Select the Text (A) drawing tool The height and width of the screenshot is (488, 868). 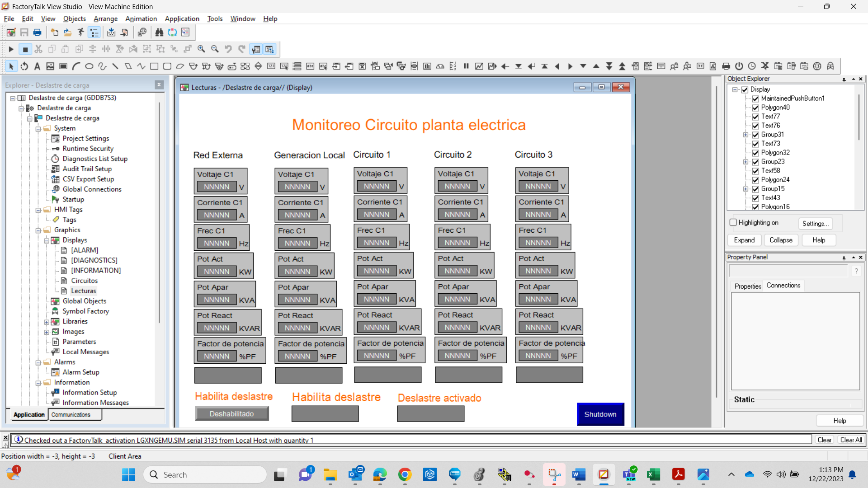tap(38, 66)
